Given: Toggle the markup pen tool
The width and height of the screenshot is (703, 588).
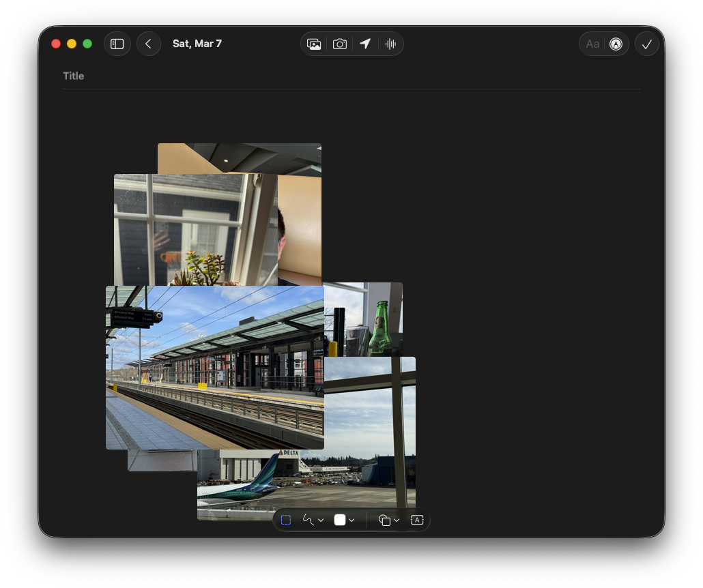Looking at the screenshot, I should pos(616,44).
